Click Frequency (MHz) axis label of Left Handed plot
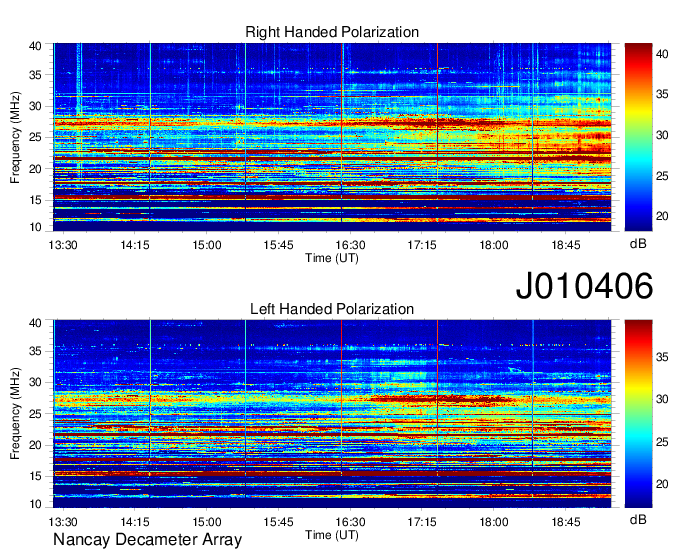 click(15, 414)
